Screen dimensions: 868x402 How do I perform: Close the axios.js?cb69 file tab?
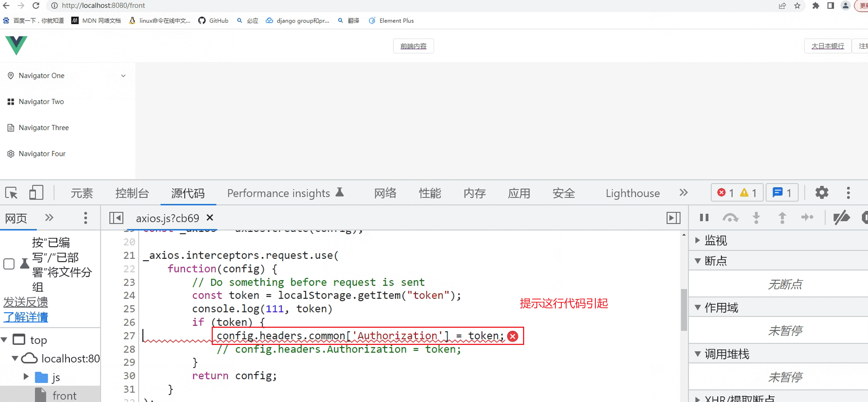[210, 217]
